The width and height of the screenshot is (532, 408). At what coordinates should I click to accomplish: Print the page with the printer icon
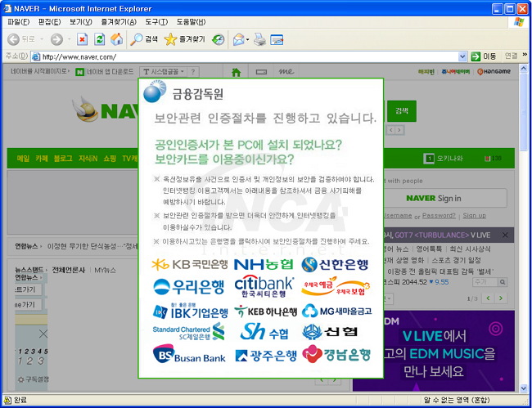[260, 39]
